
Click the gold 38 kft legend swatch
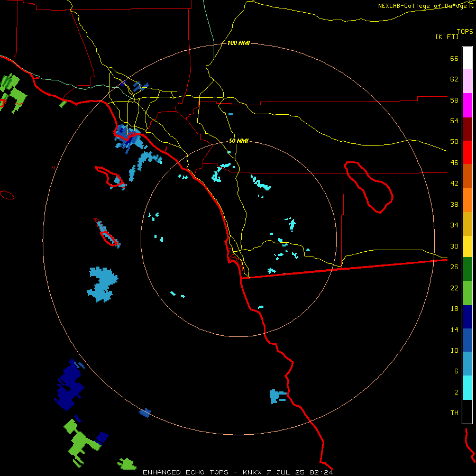pos(467,224)
